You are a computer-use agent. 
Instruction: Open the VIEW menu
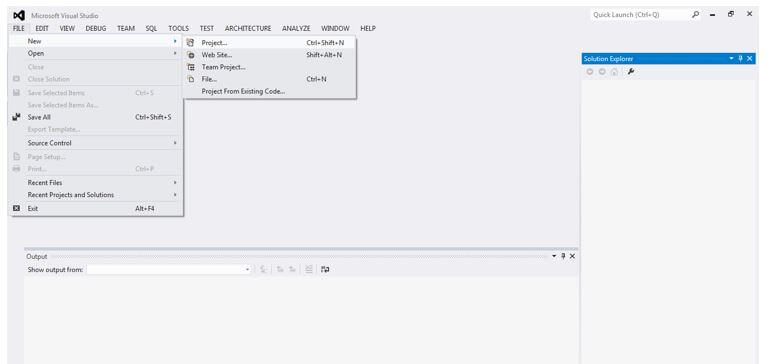67,28
